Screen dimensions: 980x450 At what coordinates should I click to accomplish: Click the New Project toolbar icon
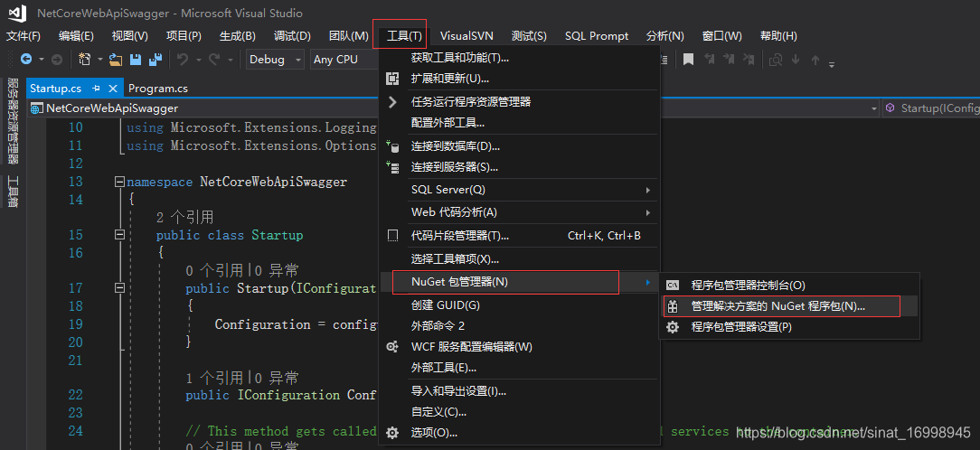pyautogui.click(x=85, y=60)
